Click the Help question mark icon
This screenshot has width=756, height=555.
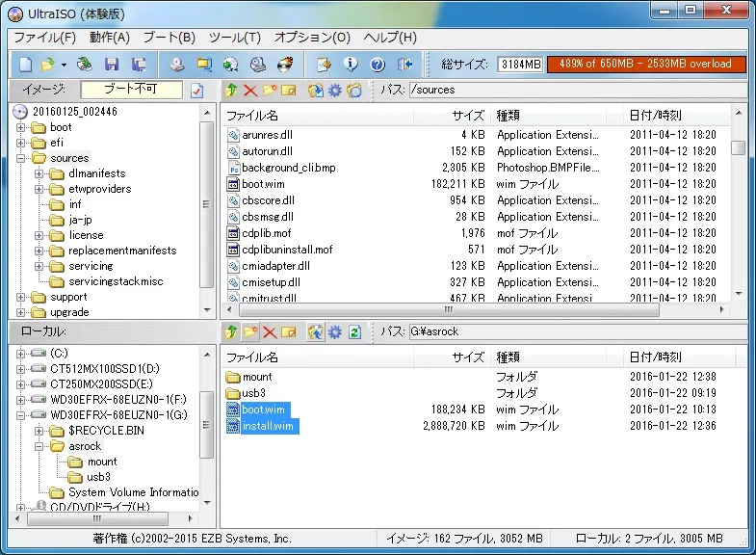pyautogui.click(x=378, y=65)
